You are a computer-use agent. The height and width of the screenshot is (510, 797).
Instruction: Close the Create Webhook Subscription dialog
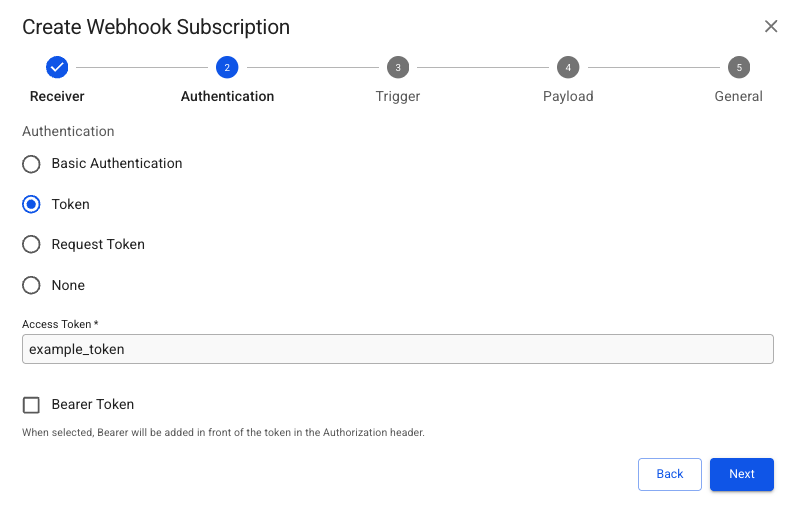(771, 27)
